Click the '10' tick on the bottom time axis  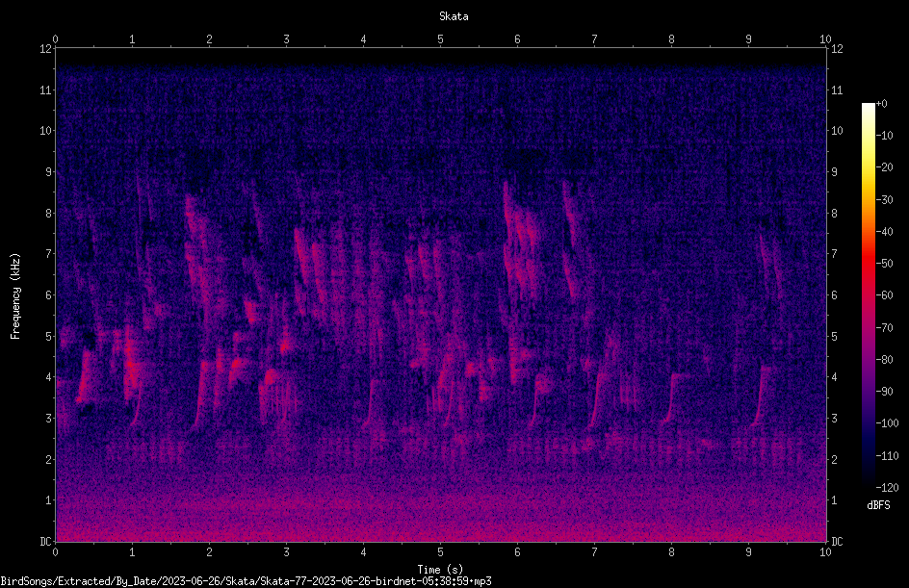pos(825,552)
